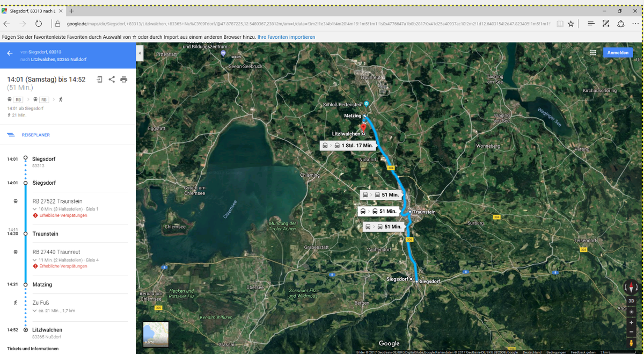Screen dimensions: 644x354
Task: Send directions to phone icon
Action: pyautogui.click(x=99, y=80)
